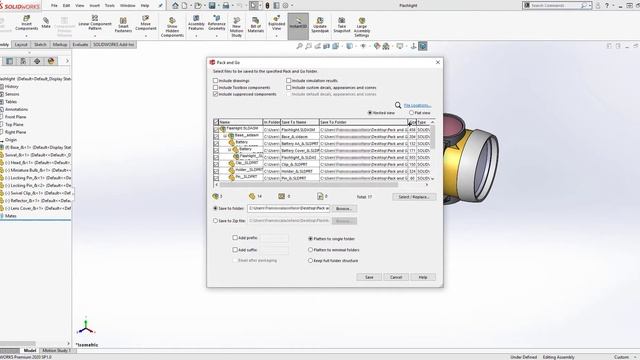
Task: Click Browse next to Save to folder
Action: coord(344,209)
